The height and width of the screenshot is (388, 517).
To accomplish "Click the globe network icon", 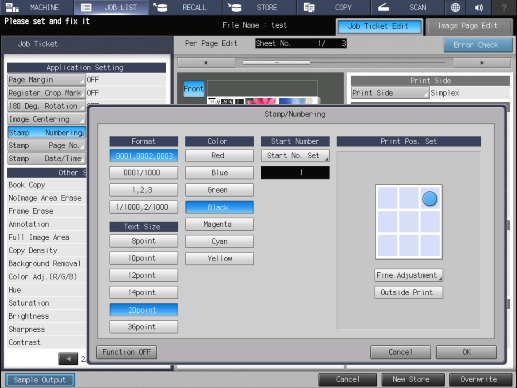I will (455, 7).
